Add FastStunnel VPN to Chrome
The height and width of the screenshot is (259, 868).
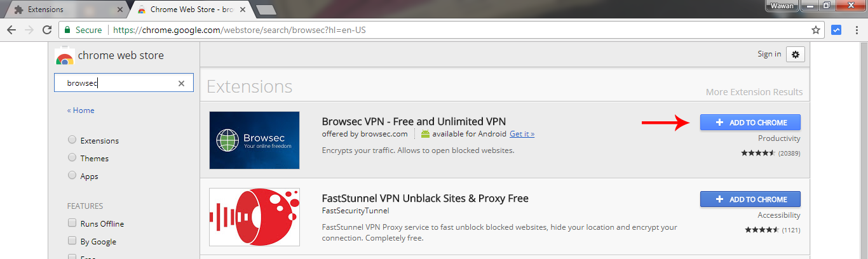pyautogui.click(x=750, y=199)
